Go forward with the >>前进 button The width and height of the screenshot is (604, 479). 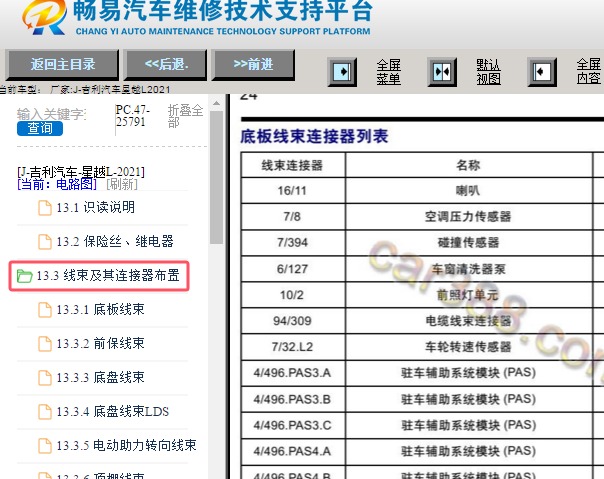[x=253, y=64]
